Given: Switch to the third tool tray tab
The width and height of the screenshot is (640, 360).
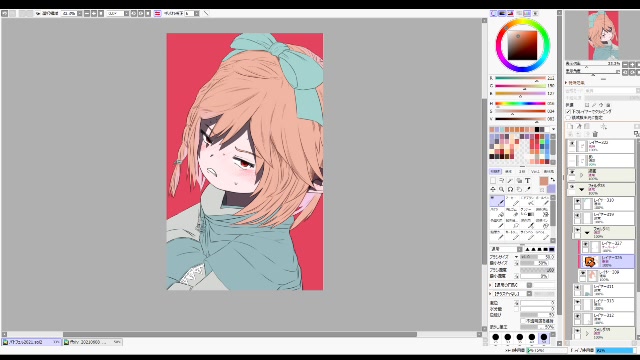Looking at the screenshot, I should click(522, 171).
